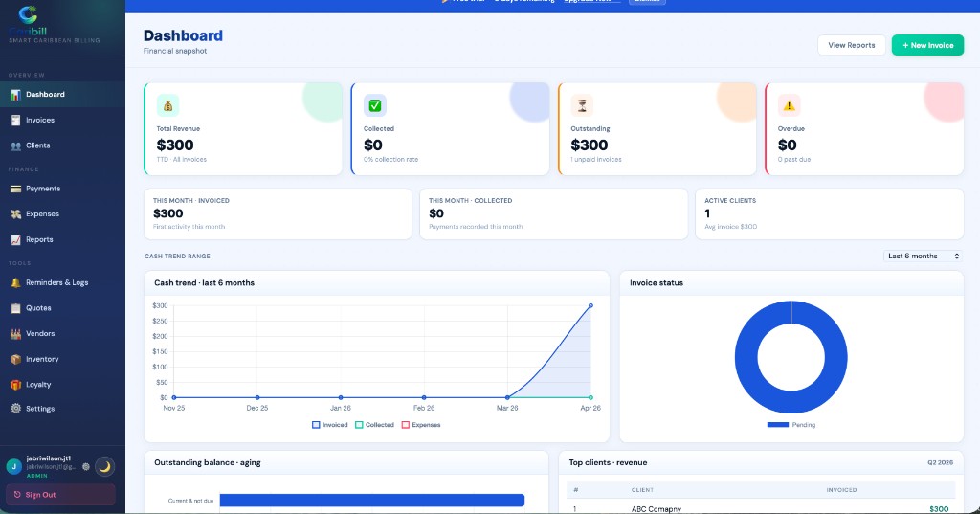
Task: Click the Mar 26 data point on chart
Action: 507,397
